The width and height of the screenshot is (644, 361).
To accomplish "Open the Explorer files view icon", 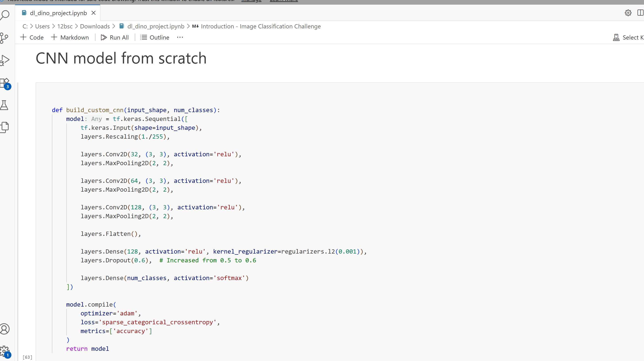I will point(4,127).
